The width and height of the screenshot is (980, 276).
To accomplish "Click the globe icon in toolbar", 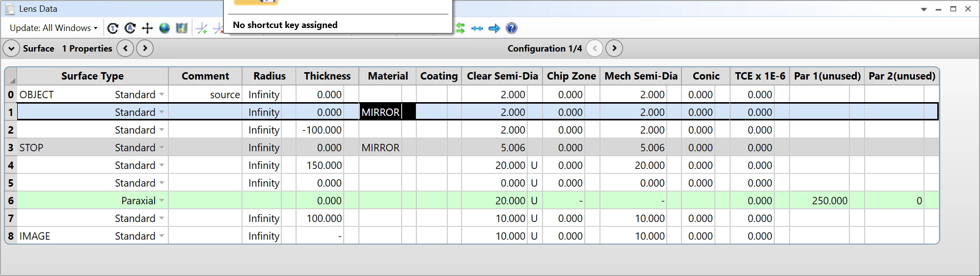I will (x=164, y=28).
